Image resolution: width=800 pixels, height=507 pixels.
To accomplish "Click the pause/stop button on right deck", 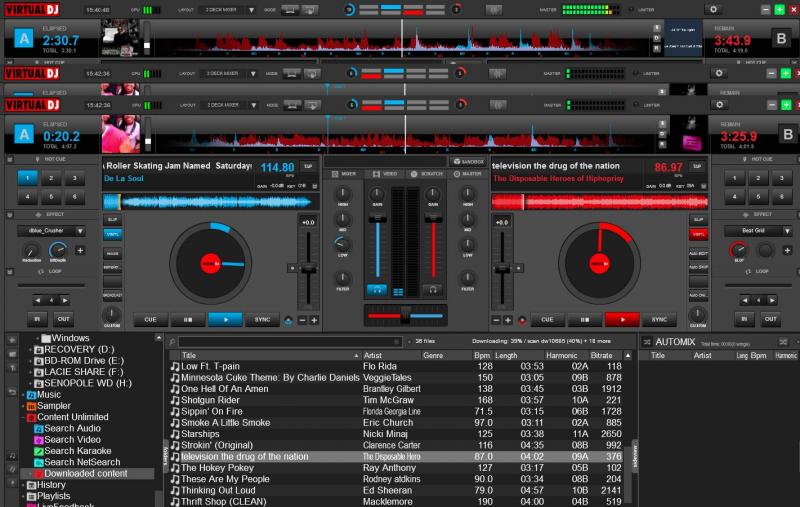I will pos(583,320).
